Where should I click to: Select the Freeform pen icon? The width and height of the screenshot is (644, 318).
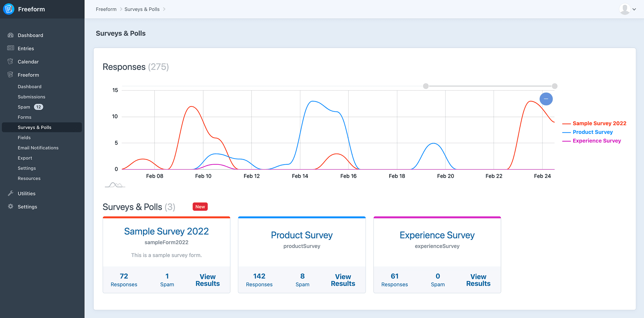(x=11, y=74)
